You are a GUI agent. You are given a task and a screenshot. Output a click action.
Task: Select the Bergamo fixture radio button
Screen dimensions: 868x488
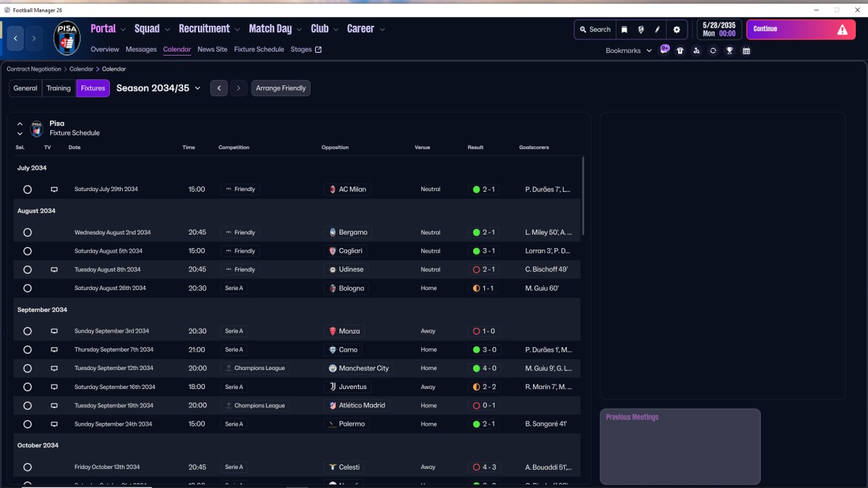pos(28,232)
